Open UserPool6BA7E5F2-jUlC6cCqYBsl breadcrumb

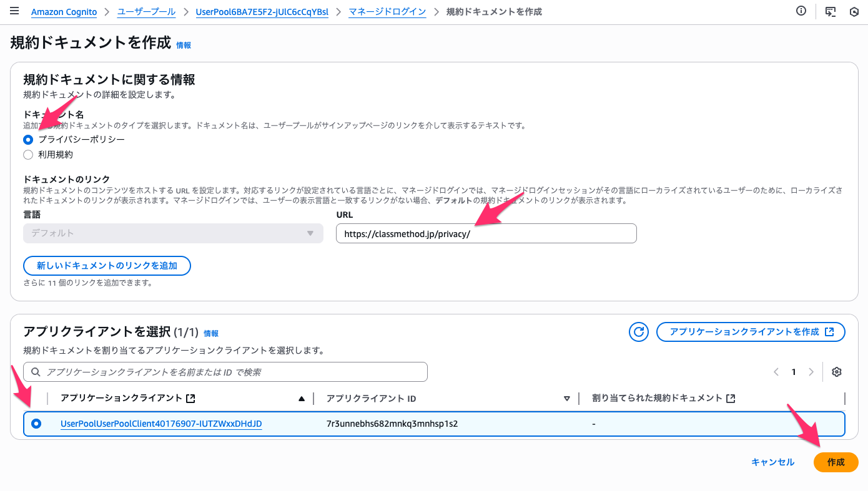click(262, 12)
